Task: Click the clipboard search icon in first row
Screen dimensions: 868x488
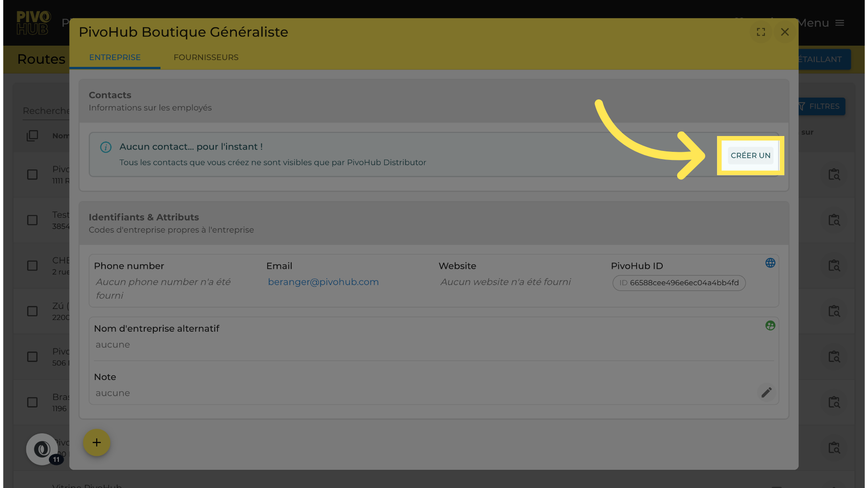Action: coord(834,174)
